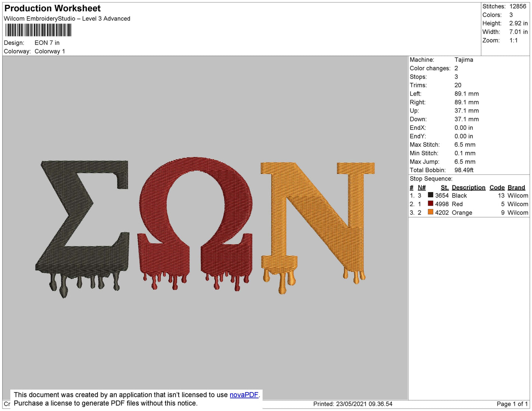Click the 'Wilcom EmbroideryStudio – Level 3 Advanced' text
Screen dimensions: 532x411
point(67,19)
